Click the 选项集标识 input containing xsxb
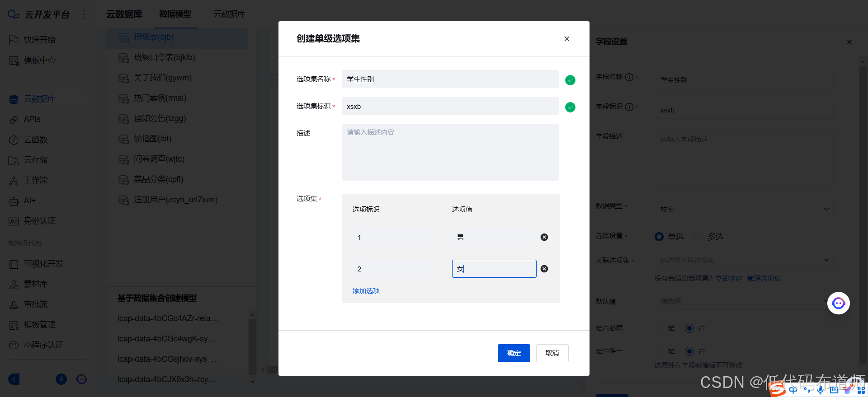868x397 pixels. pos(450,106)
